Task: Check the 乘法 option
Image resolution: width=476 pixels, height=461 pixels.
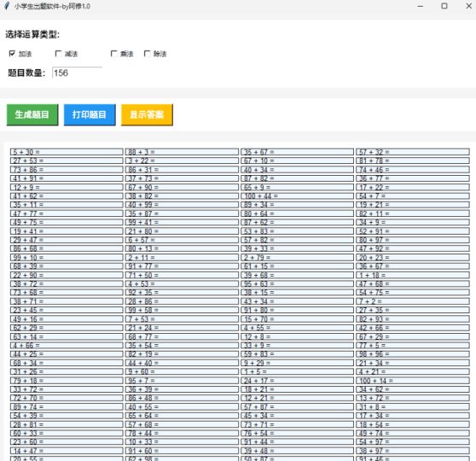Action: [113, 54]
